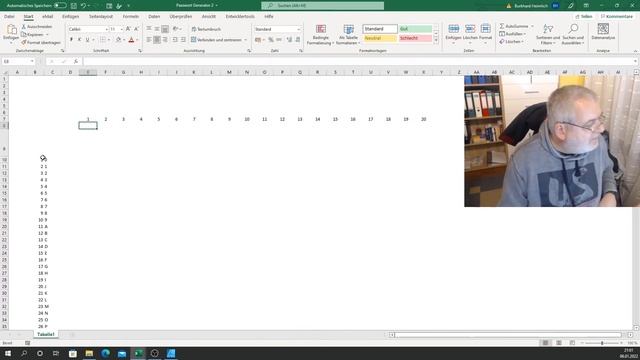Switch to the Seitenlayout tab
Viewport: 640px width, 360px height.
pyautogui.click(x=101, y=17)
